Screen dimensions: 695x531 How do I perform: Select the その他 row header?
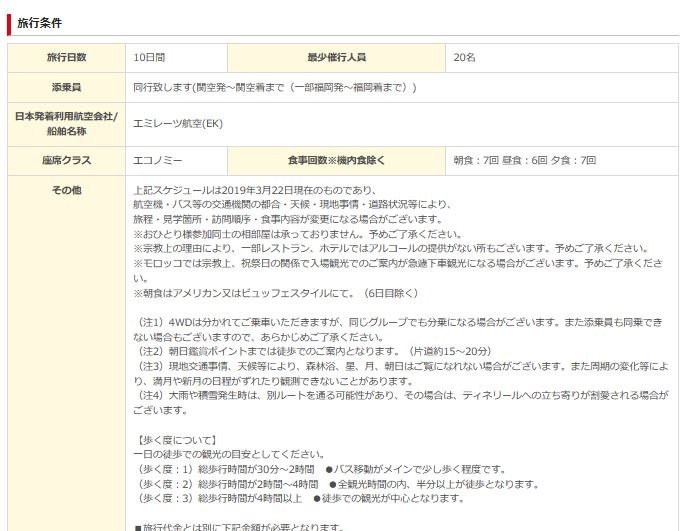click(x=66, y=190)
